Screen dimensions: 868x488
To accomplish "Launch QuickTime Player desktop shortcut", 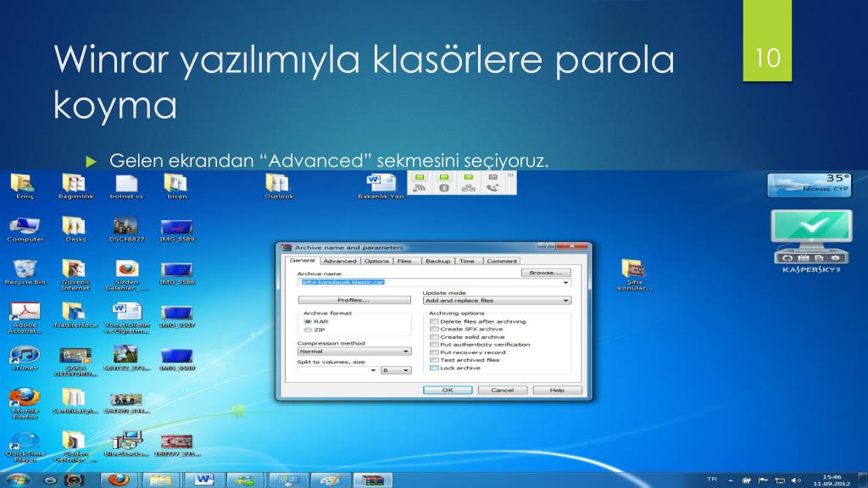I will click(25, 447).
